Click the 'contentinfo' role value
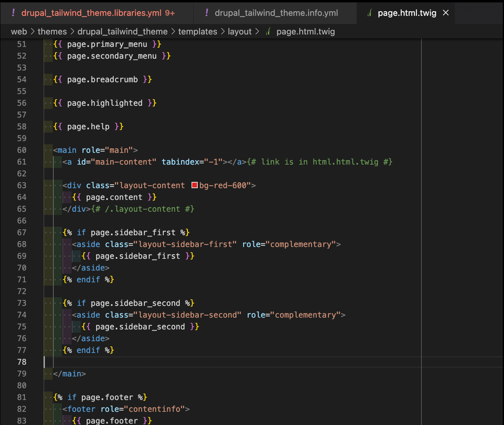The image size is (504, 425). coord(155,409)
